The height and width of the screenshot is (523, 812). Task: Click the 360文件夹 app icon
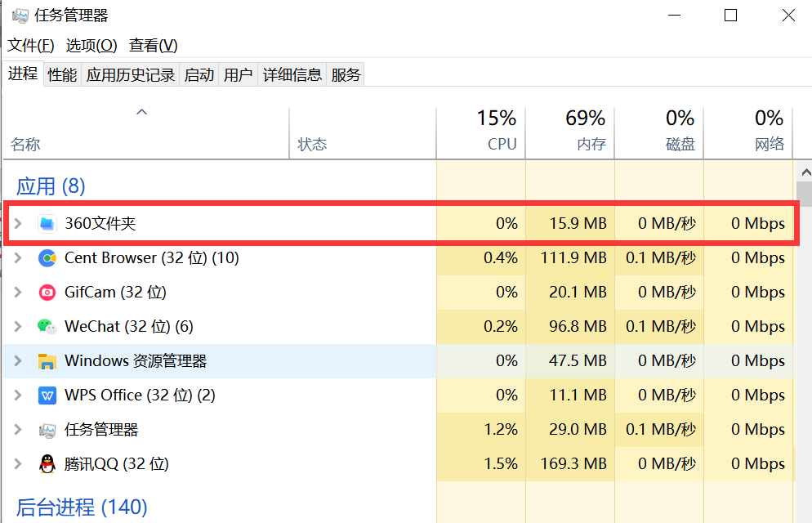click(x=47, y=223)
